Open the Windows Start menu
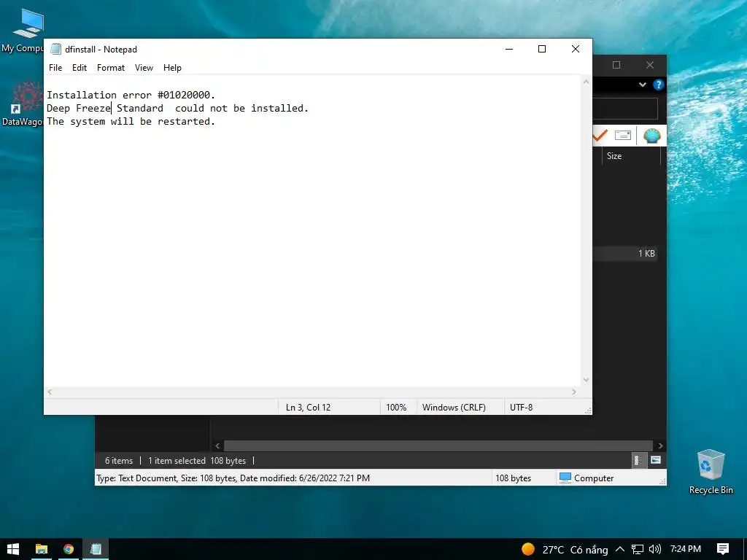The width and height of the screenshot is (747, 560). point(13,549)
